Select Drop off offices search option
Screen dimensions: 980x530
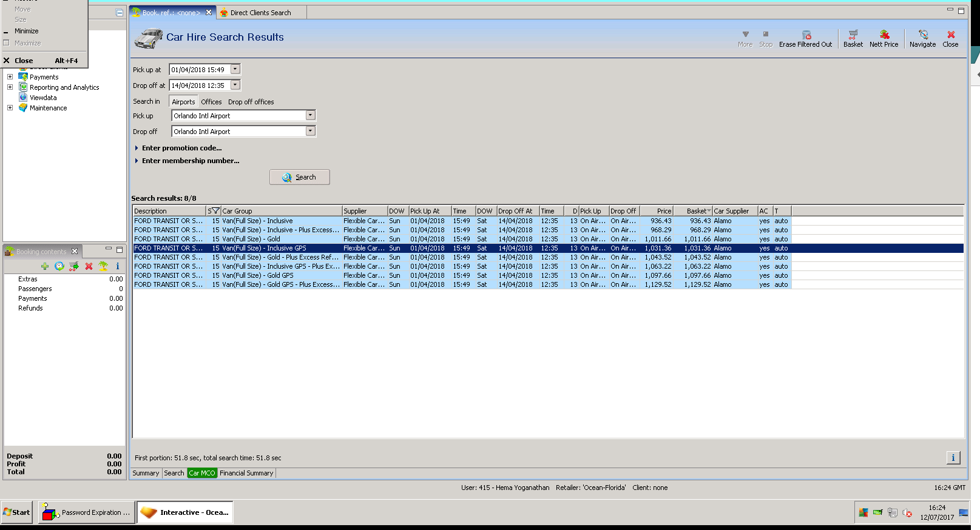(x=251, y=102)
